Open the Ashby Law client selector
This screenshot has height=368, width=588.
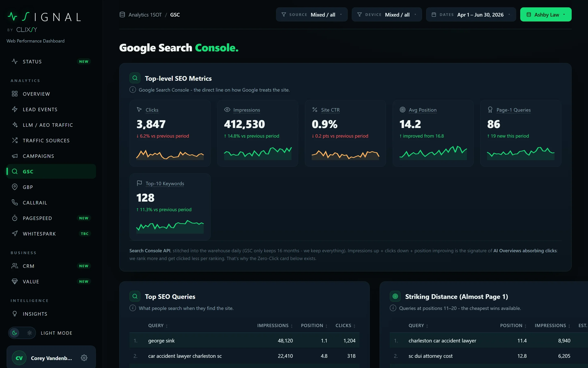click(546, 15)
